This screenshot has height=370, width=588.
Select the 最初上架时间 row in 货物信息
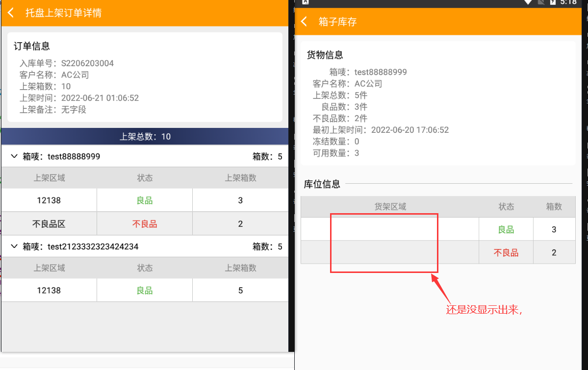click(381, 130)
